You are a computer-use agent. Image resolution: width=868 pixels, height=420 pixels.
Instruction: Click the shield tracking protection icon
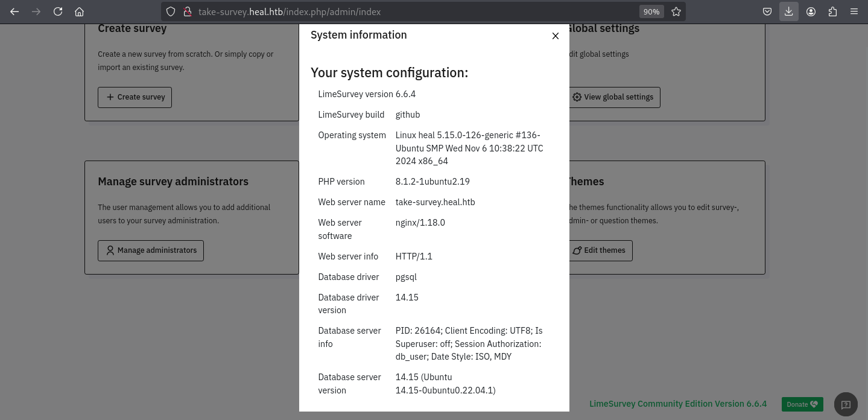[x=171, y=11]
